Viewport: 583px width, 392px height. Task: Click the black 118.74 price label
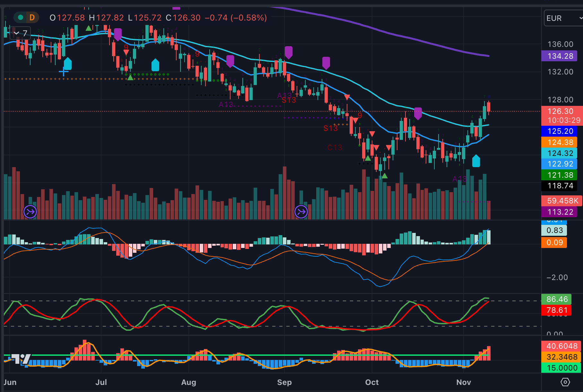[559, 186]
